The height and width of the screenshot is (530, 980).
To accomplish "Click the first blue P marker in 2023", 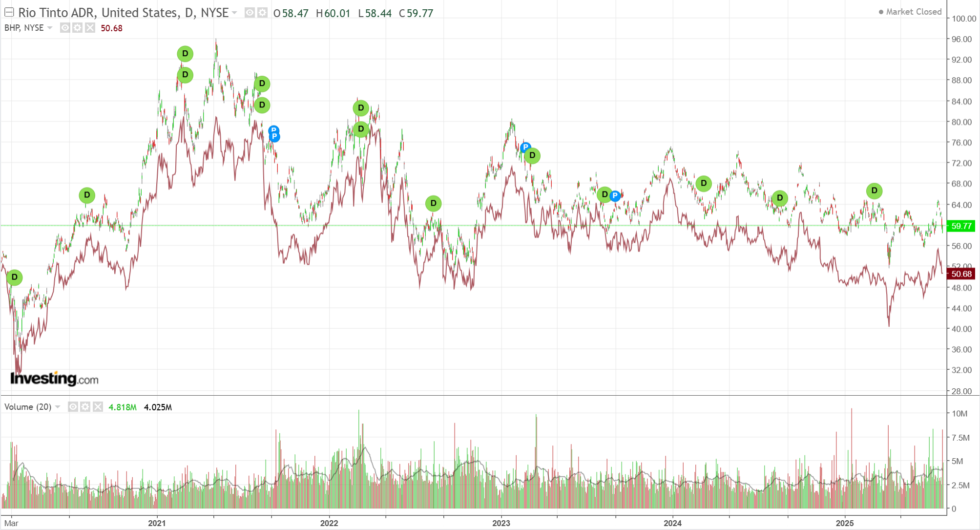I will (x=525, y=147).
